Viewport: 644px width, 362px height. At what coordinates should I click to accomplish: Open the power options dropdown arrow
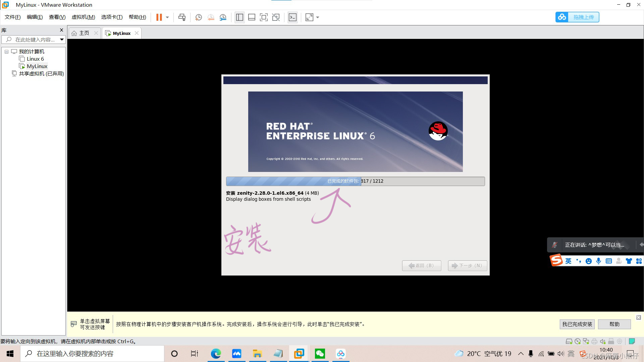click(x=167, y=17)
